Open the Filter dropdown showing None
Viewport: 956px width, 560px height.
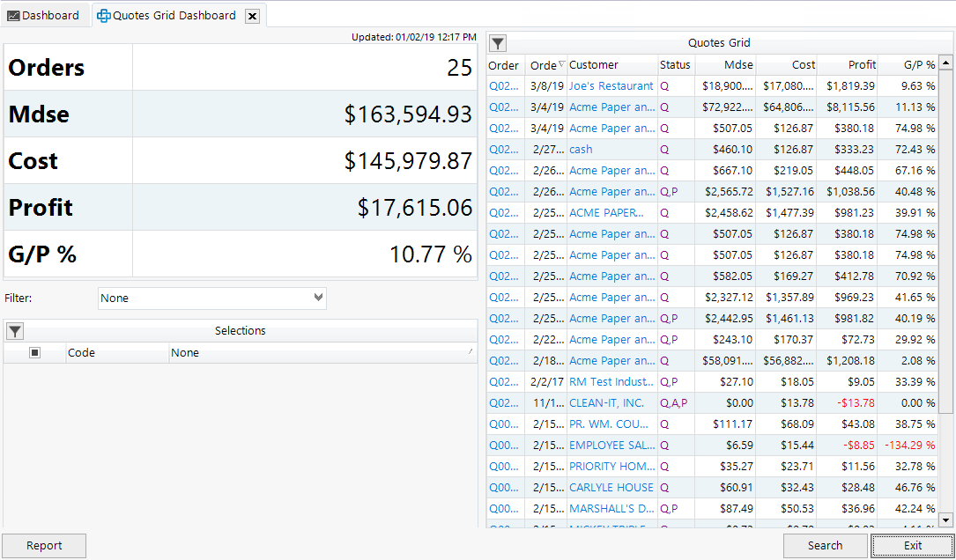[320, 298]
